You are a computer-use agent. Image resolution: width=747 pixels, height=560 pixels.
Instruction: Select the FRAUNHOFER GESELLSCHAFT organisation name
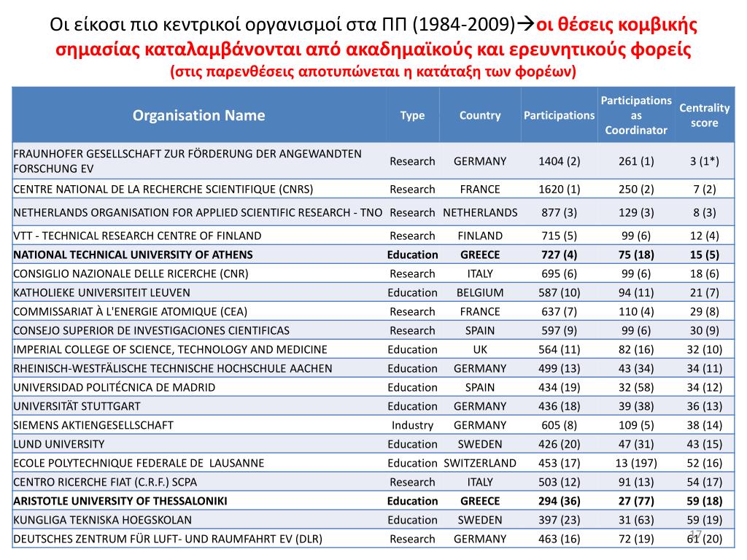[x=187, y=161]
